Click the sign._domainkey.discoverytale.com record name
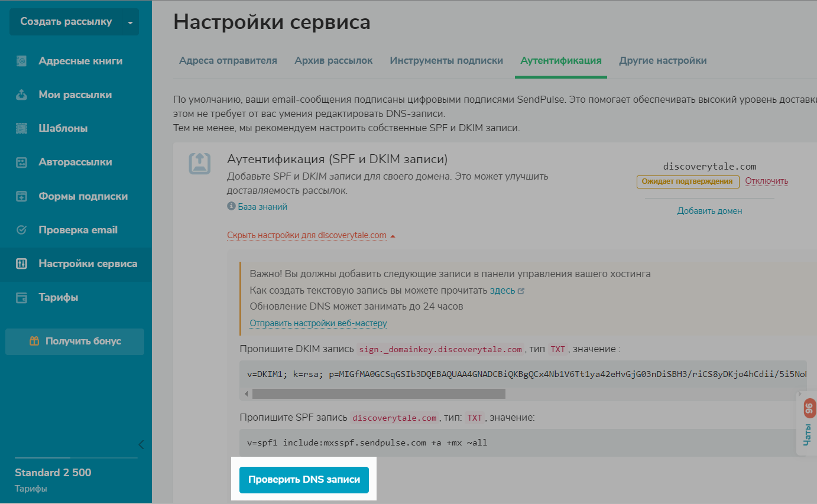This screenshot has height=504, width=817. 442,349
